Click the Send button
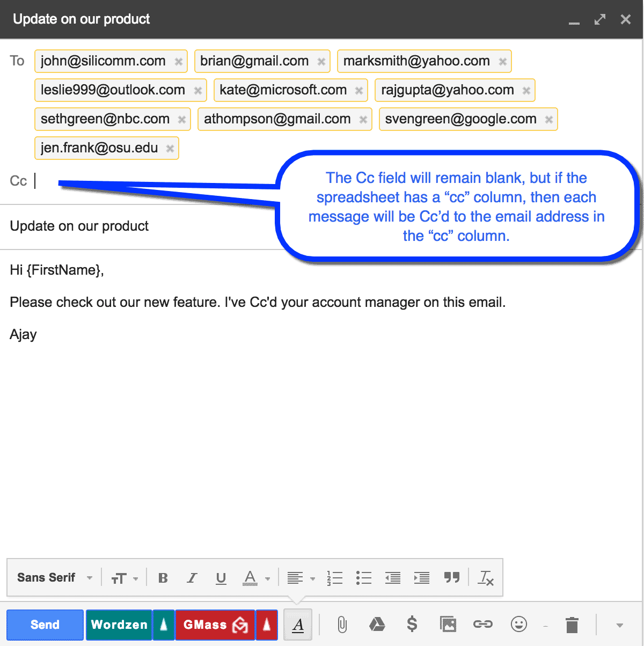This screenshot has height=646, width=644. [45, 625]
